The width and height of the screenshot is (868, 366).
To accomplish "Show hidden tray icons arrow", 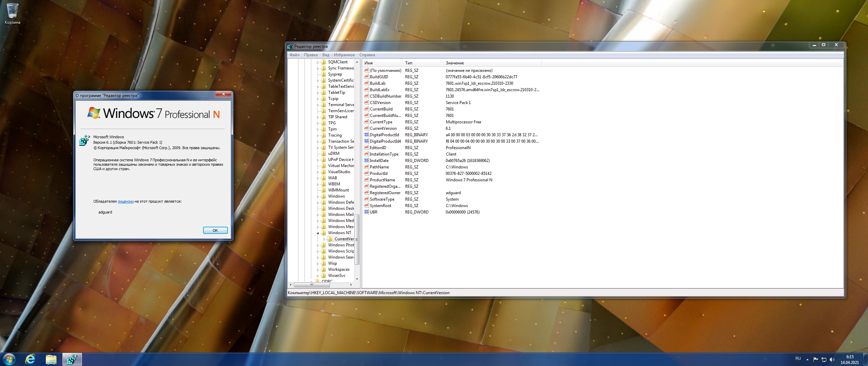I will [x=807, y=360].
